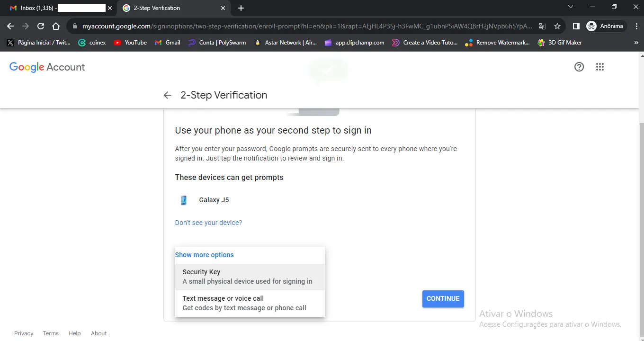This screenshot has height=341, width=644.
Task: Open the Conta | PolySwarm bookmark
Action: point(217,43)
